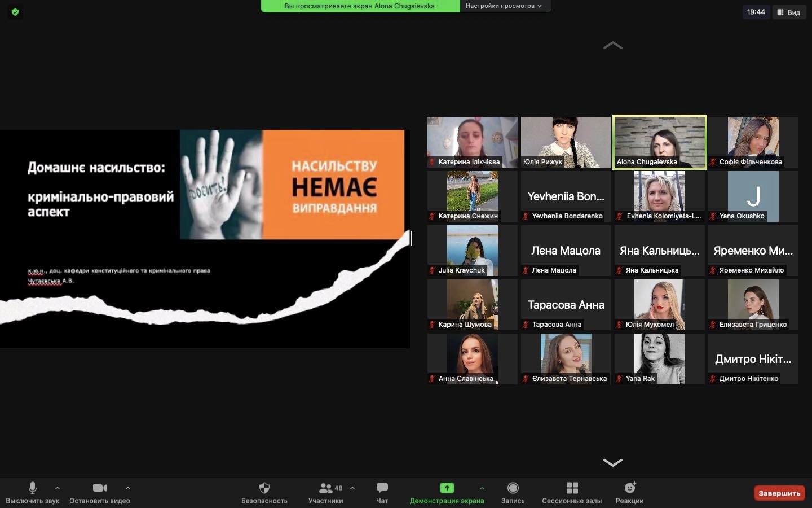812x508 pixels.
Task: Open the Chat panel
Action: pyautogui.click(x=382, y=488)
